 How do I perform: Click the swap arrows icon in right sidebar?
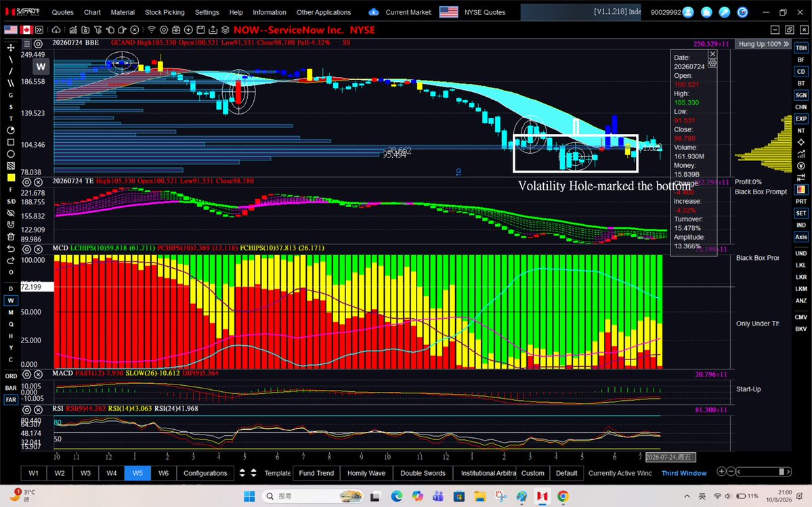pyautogui.click(x=801, y=177)
